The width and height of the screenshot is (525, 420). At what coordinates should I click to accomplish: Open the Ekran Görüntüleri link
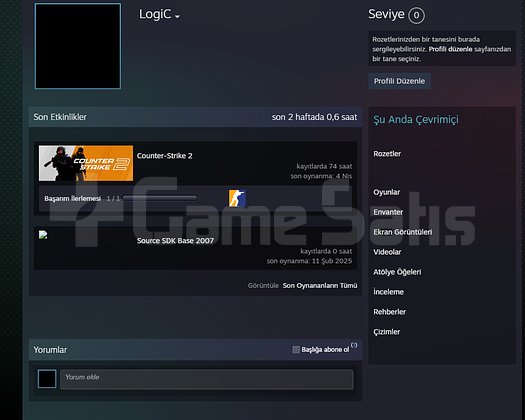[402, 232]
